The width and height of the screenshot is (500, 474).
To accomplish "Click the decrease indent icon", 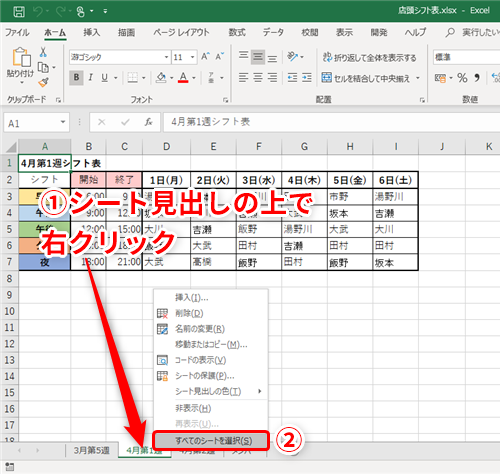I will pos(292,78).
